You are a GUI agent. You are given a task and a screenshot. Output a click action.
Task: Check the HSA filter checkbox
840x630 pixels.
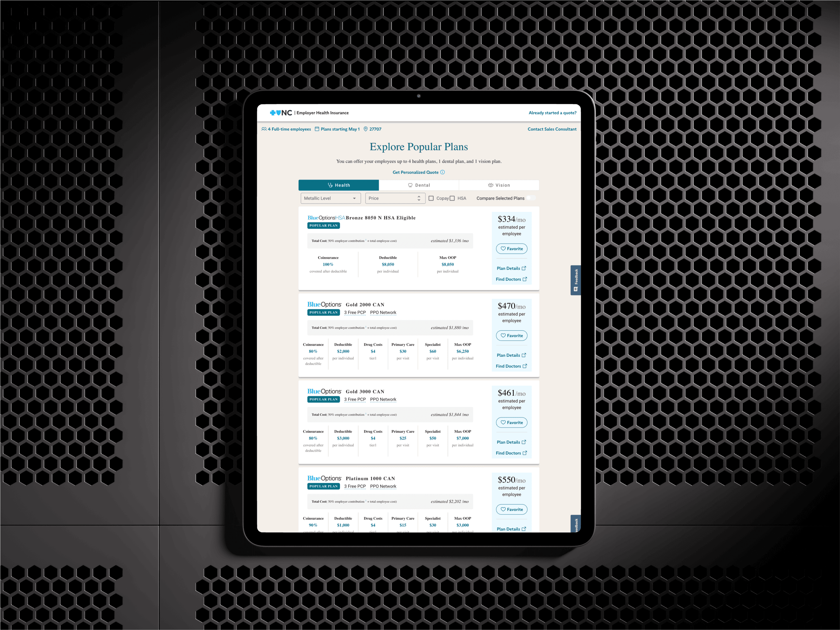point(452,198)
